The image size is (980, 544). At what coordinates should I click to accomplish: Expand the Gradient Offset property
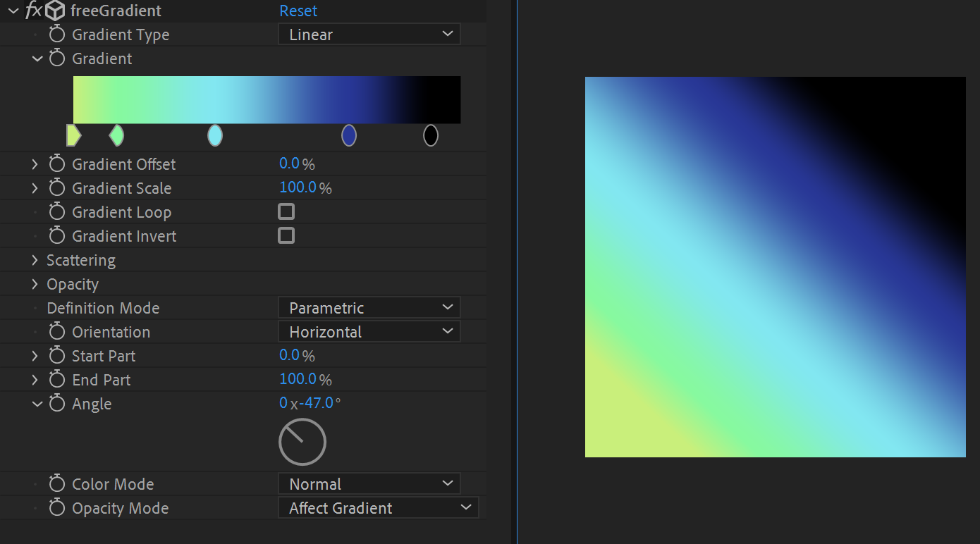(35, 164)
